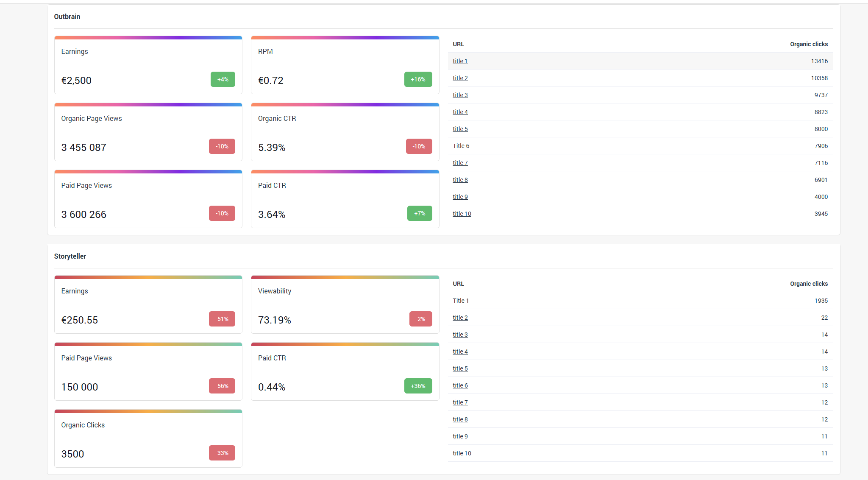The height and width of the screenshot is (480, 868).
Task: Click the +36% badge on Storyteller Paid CTR
Action: 418,386
